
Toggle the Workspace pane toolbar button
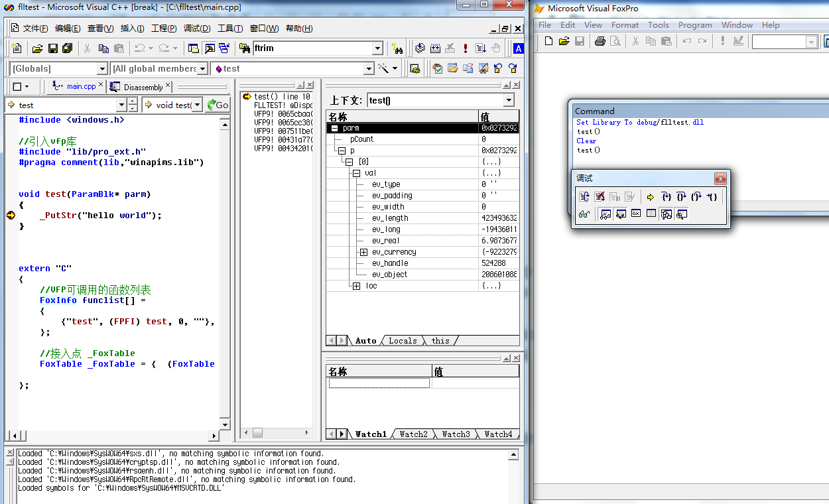(194, 48)
